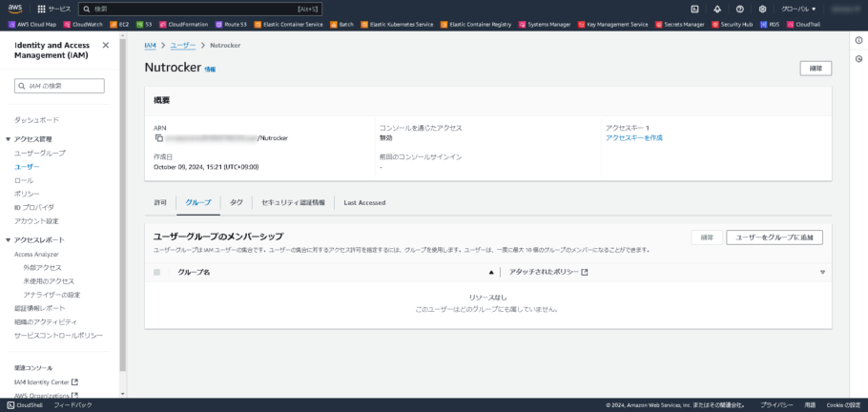Open CloudShell in the footer
This screenshot has width=868, height=412.
[x=26, y=404]
